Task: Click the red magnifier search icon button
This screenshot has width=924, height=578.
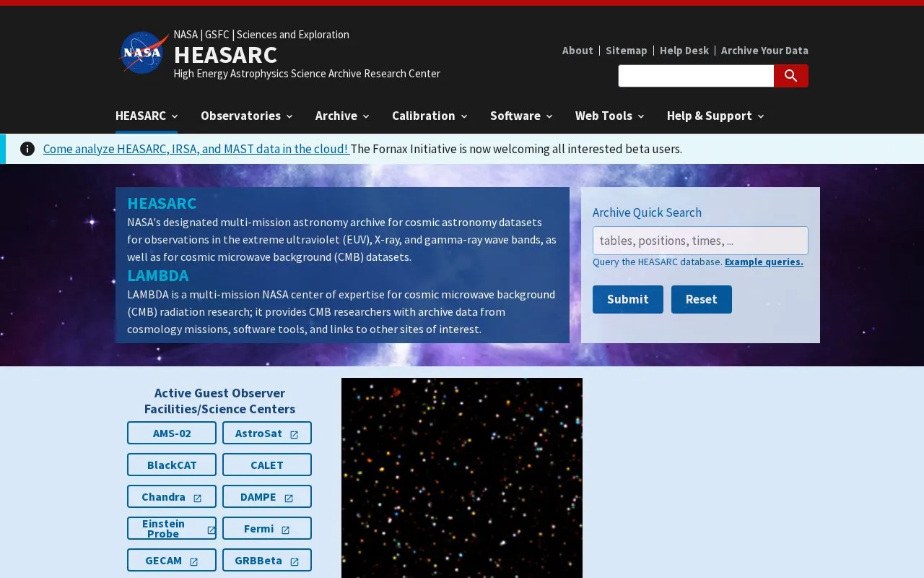Action: coord(791,76)
